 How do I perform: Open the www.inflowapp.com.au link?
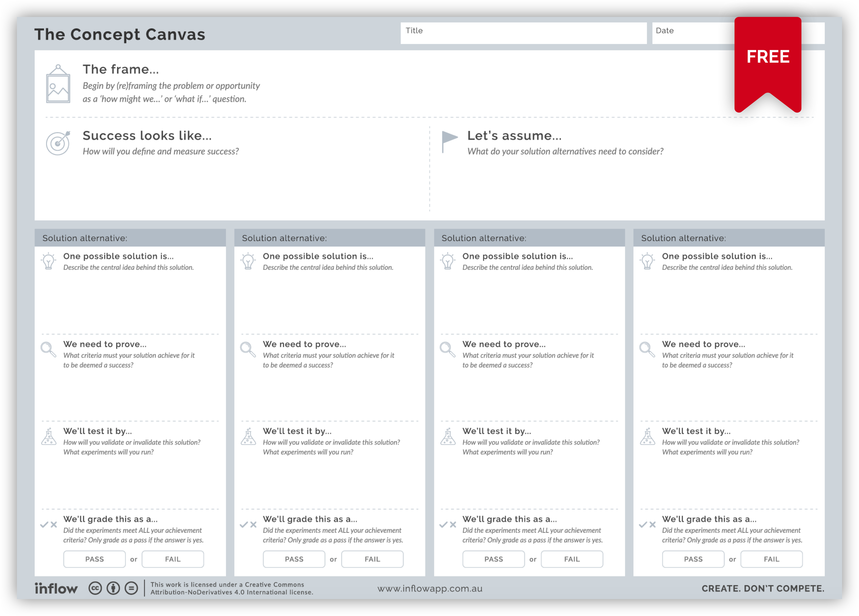(430, 588)
